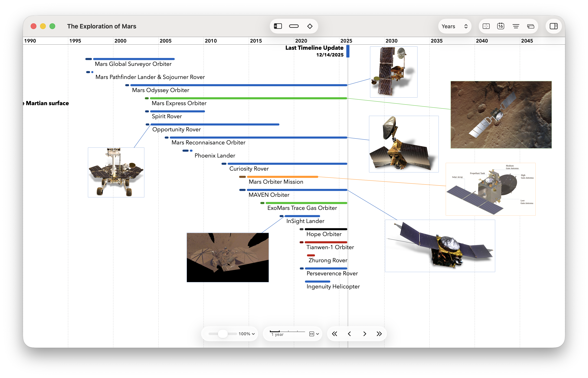Viewport: 588px width, 378px height.
Task: Step forward with the single right arrow
Action: coord(365,334)
